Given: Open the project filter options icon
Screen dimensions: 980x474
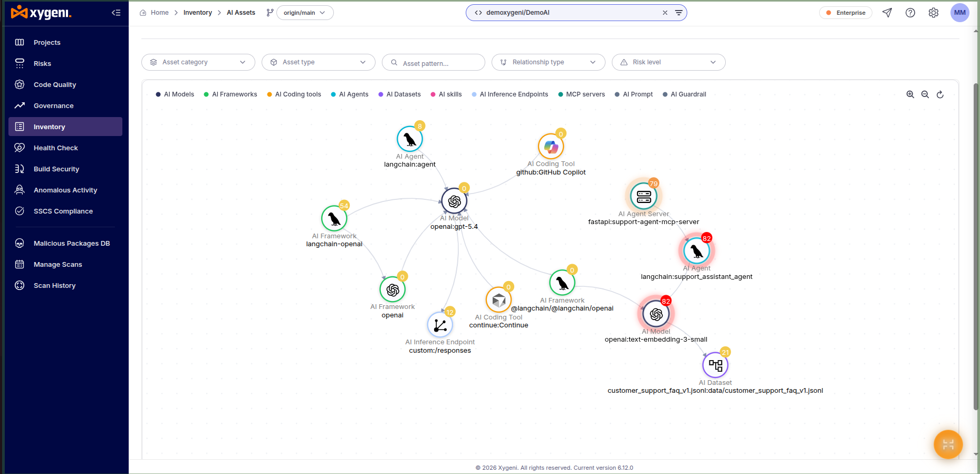Looking at the screenshot, I should (679, 13).
